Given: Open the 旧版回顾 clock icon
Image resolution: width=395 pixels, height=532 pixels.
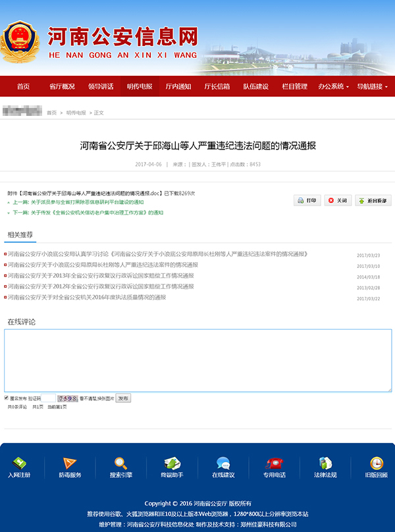Looking at the screenshot, I should click(x=376, y=464).
